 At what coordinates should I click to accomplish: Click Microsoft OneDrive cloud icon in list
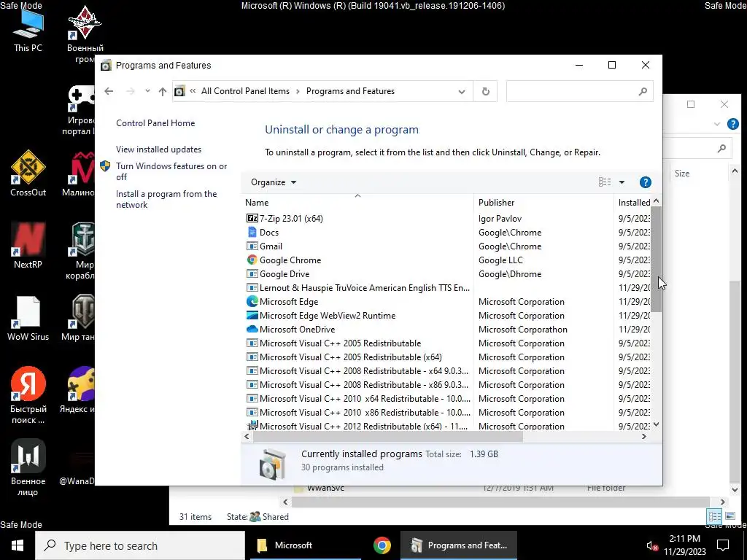pyautogui.click(x=252, y=329)
